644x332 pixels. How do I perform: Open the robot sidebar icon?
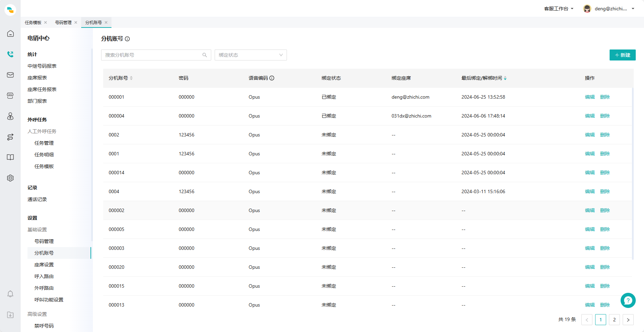click(x=10, y=96)
